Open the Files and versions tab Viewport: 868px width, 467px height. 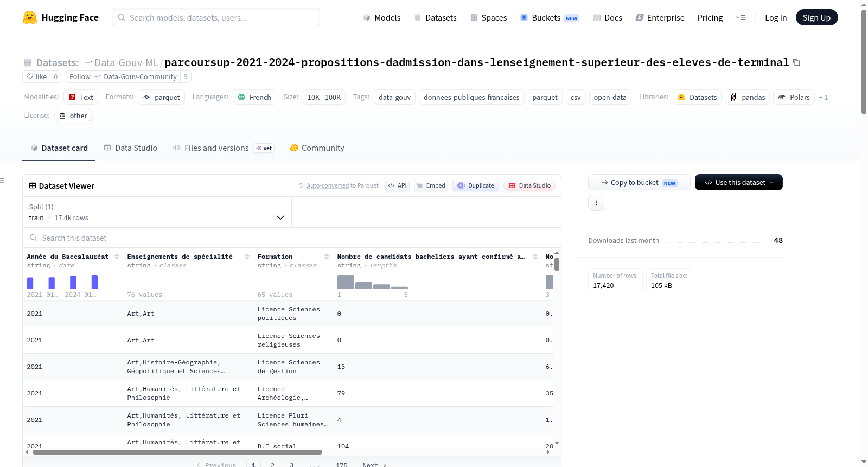point(224,148)
